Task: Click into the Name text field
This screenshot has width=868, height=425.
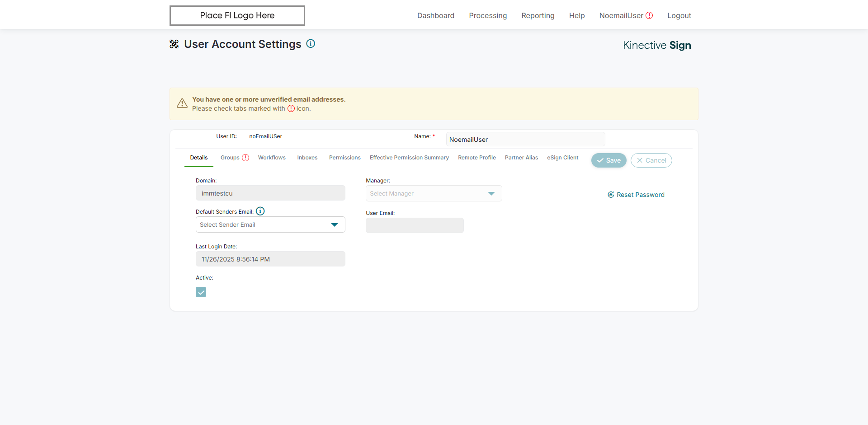Action: click(x=525, y=140)
